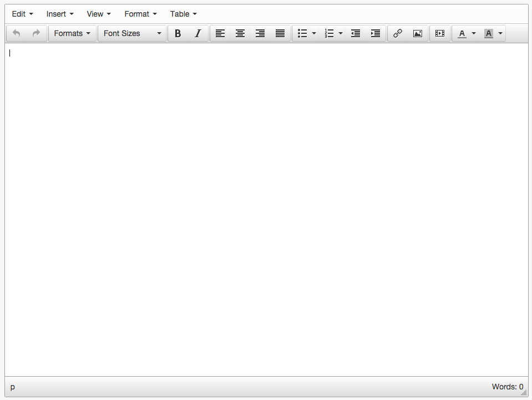Click the insert image icon
Screen dimensions: 532x400
418,33
